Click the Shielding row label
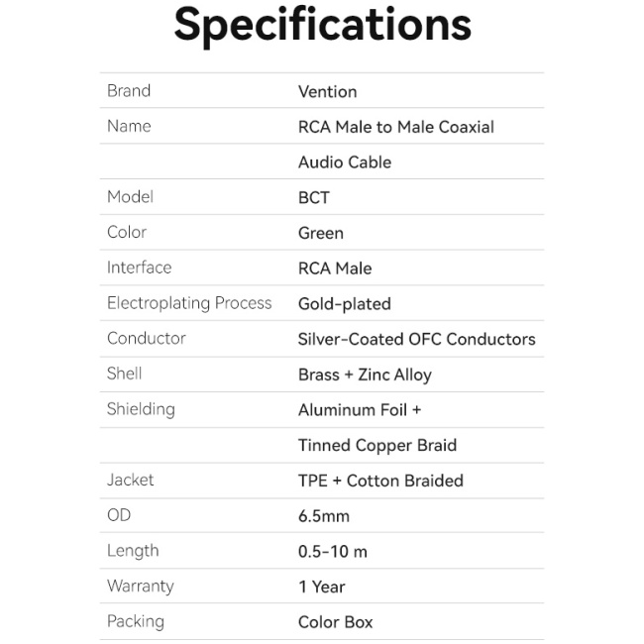The image size is (644, 644). pyautogui.click(x=141, y=409)
